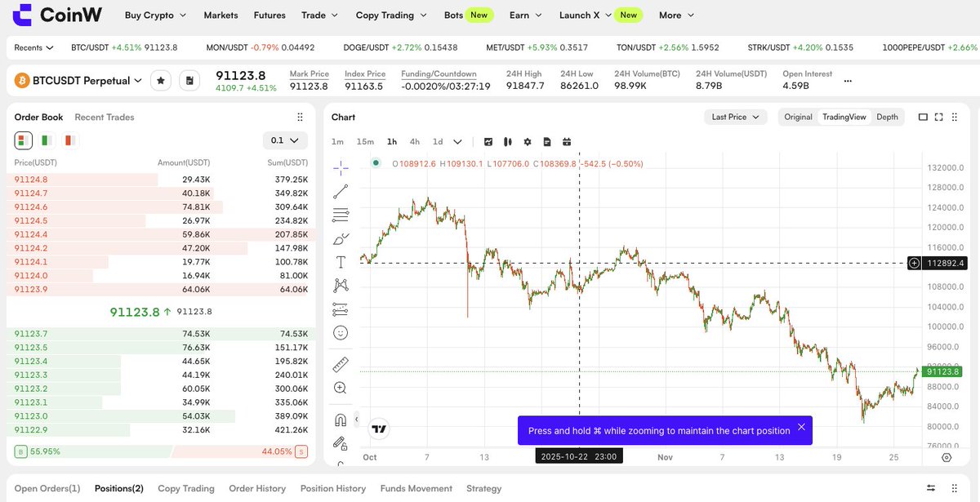Select the crosshair cursor tool
Viewport: 980px width, 502px height.
tap(341, 167)
